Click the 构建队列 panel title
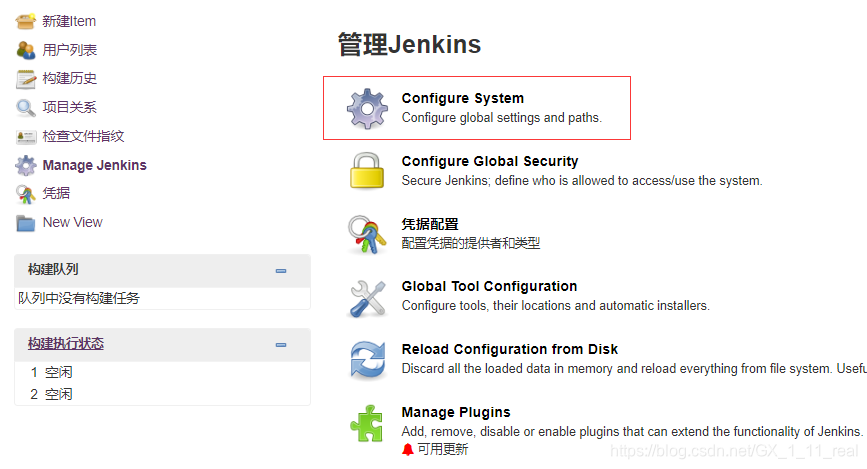This screenshot has width=867, height=469. (53, 269)
